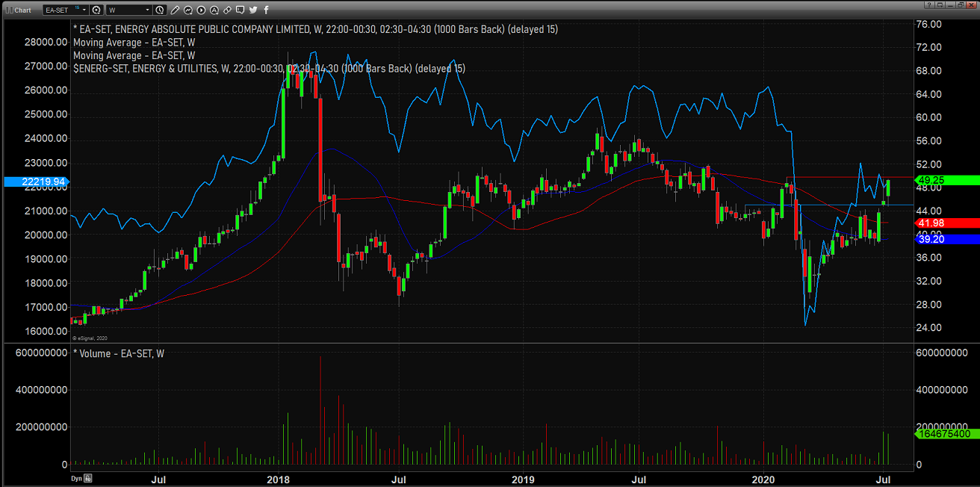Click the second Moving Average - EA-SET label
The image size is (980, 487).
coord(134,55)
